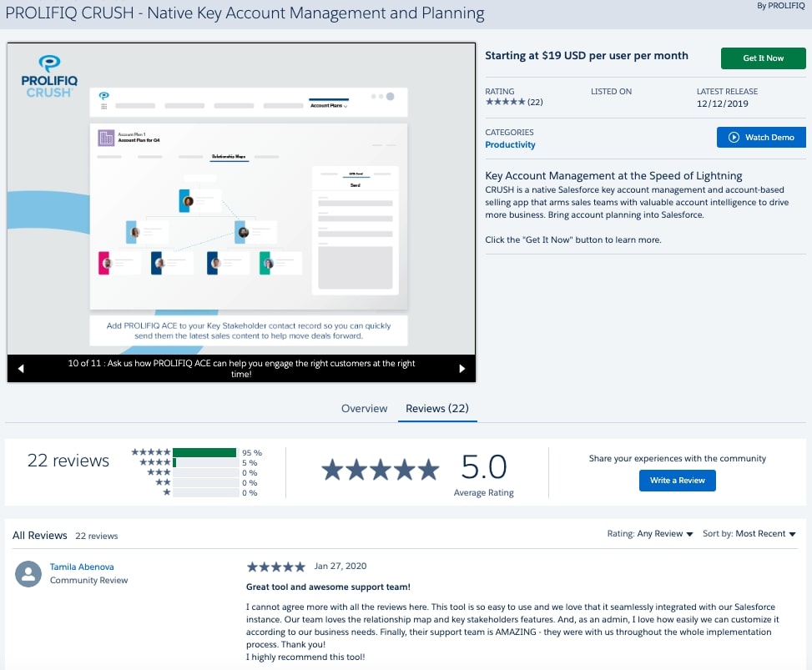Screen dimensions: 812x670
Task: Click the 'Starting at $19 USD per user per month' text
Action: [x=587, y=55]
